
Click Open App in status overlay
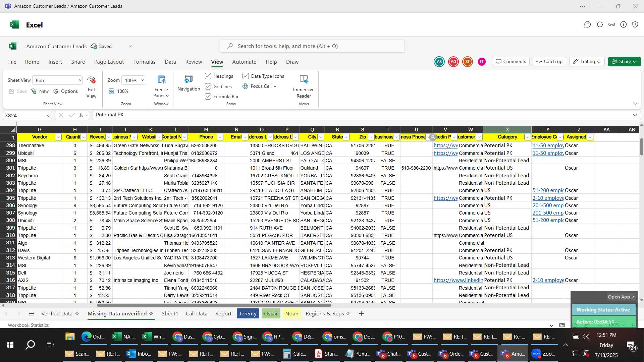click(x=621, y=297)
